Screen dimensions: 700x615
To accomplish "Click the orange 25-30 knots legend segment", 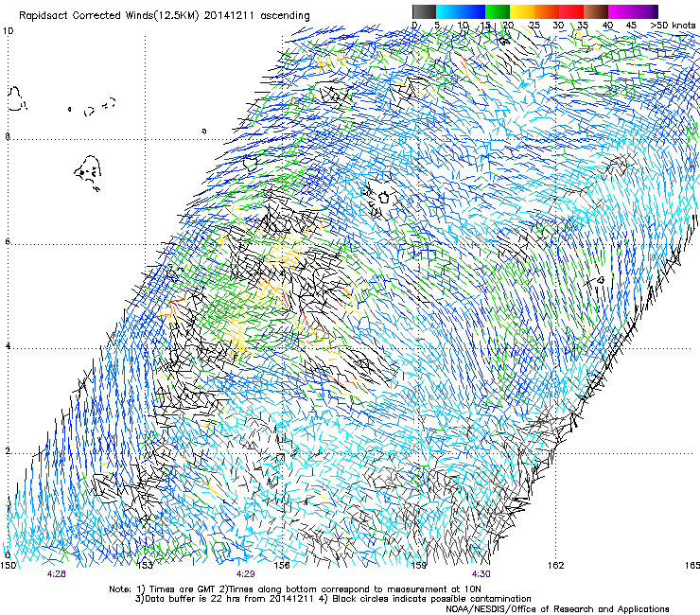I will click(547, 11).
